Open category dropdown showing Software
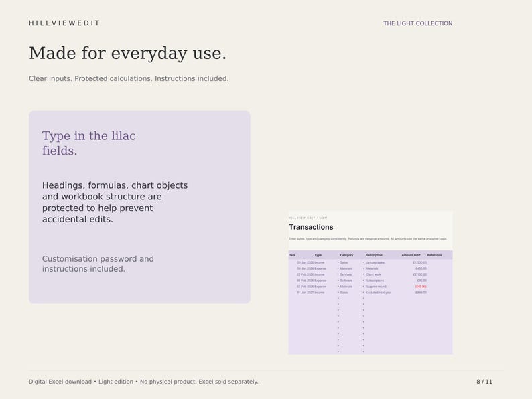 pyautogui.click(x=338, y=281)
